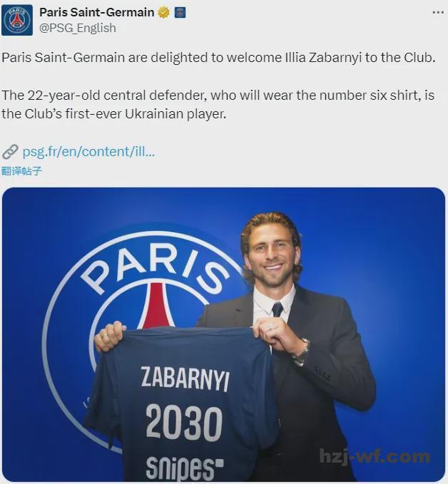Click the red Eiffel Tower emblem
The image size is (448, 484).
coord(156,306)
